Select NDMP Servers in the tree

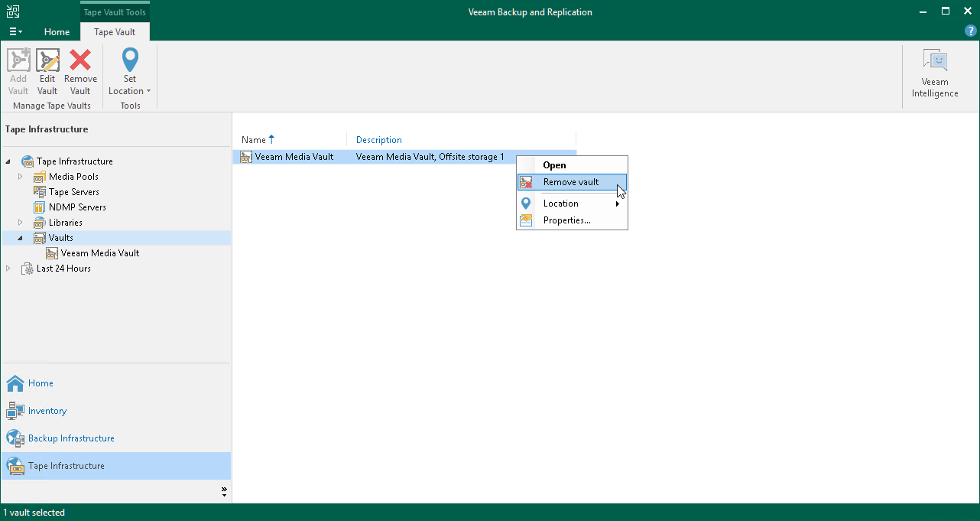[77, 207]
